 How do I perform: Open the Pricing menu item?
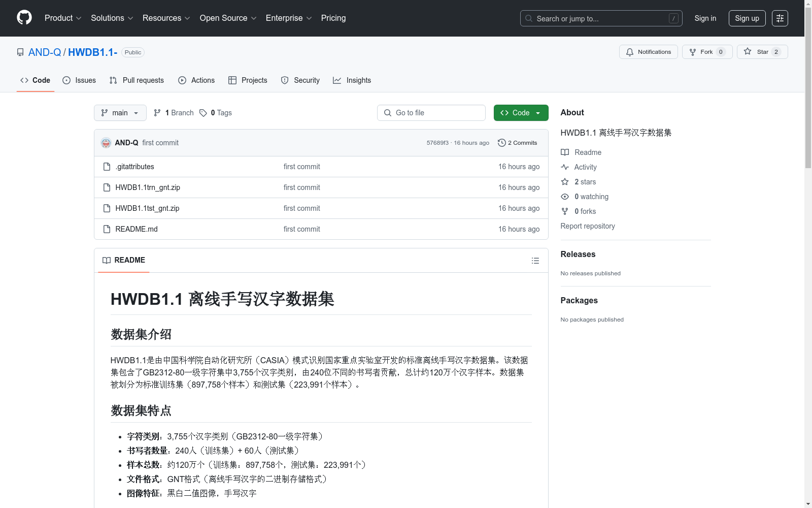tap(333, 18)
